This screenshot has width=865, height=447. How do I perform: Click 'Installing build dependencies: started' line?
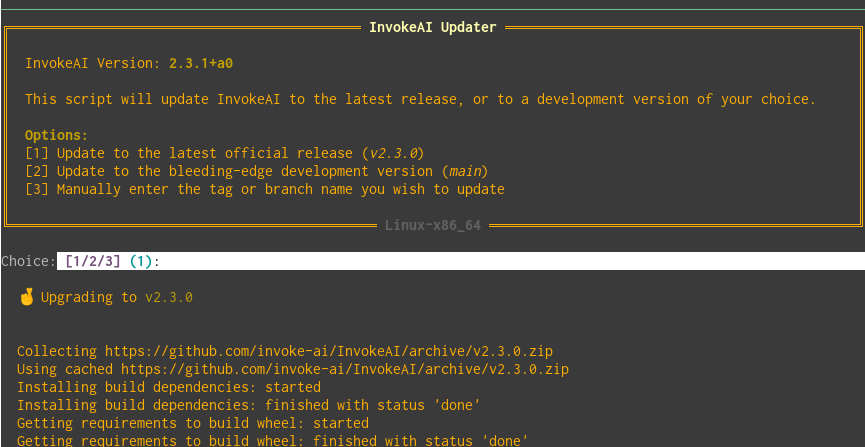click(169, 387)
